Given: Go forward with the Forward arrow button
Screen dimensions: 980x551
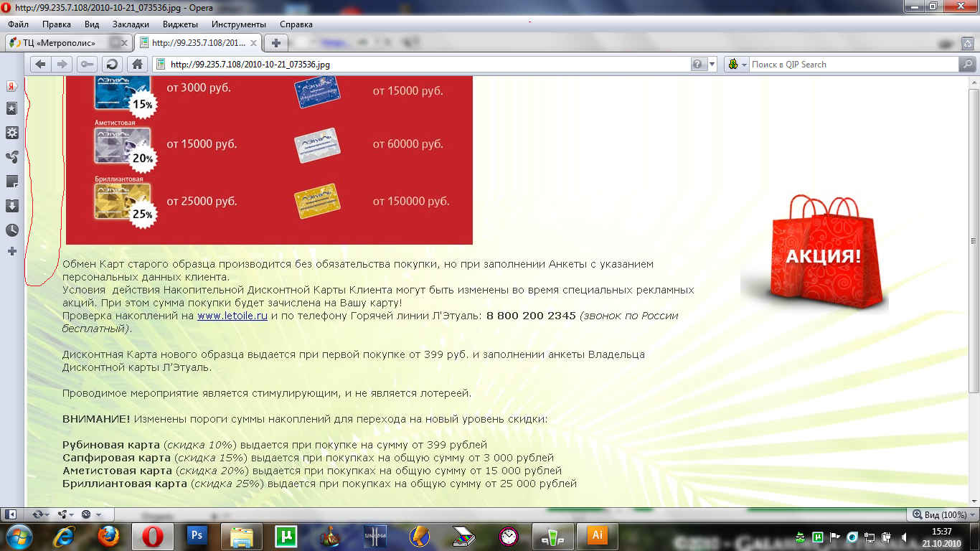Looking at the screenshot, I should coord(61,64).
